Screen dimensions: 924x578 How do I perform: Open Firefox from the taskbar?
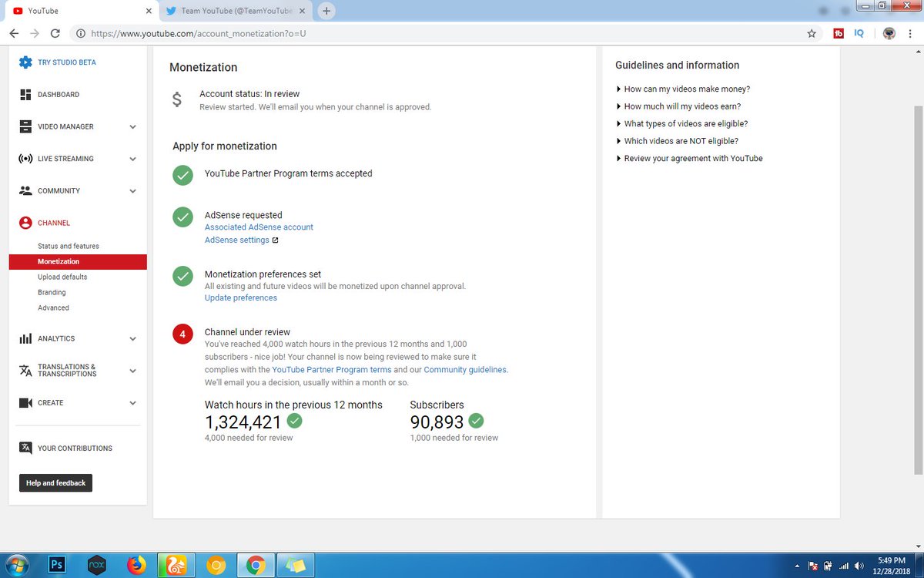[136, 566]
